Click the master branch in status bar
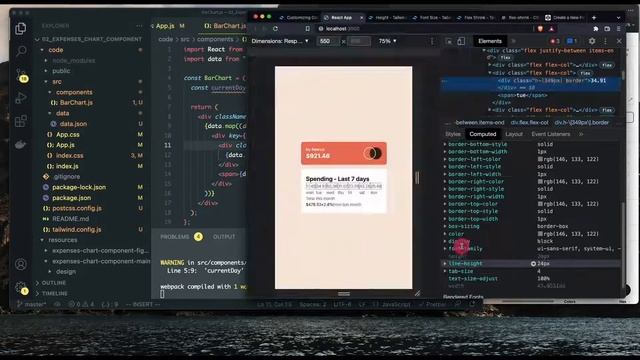 click(x=32, y=304)
